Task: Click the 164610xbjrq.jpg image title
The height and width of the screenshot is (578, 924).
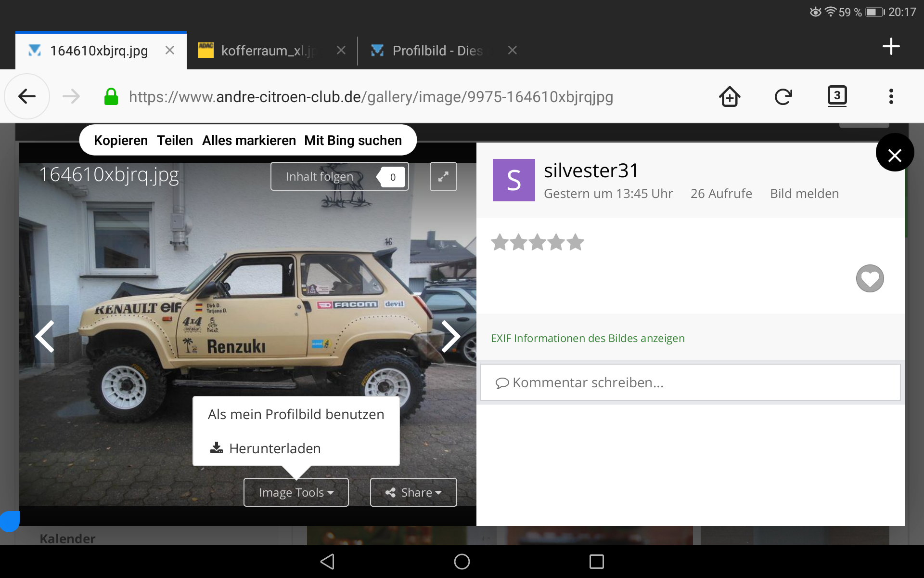Action: (x=109, y=175)
